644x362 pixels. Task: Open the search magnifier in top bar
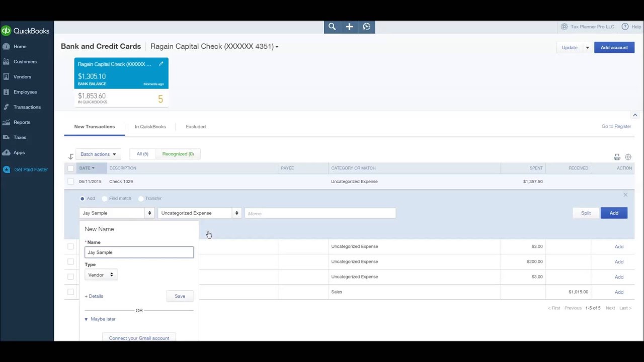click(x=332, y=27)
